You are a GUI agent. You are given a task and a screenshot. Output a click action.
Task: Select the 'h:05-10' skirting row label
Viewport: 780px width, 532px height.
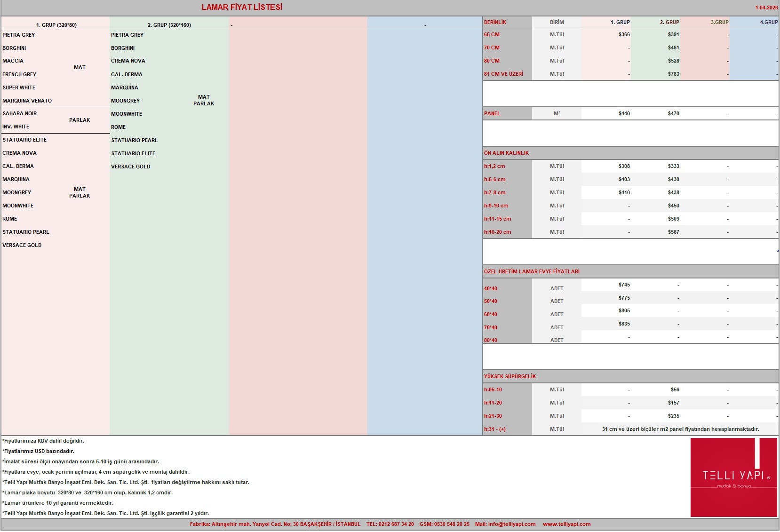click(493, 389)
